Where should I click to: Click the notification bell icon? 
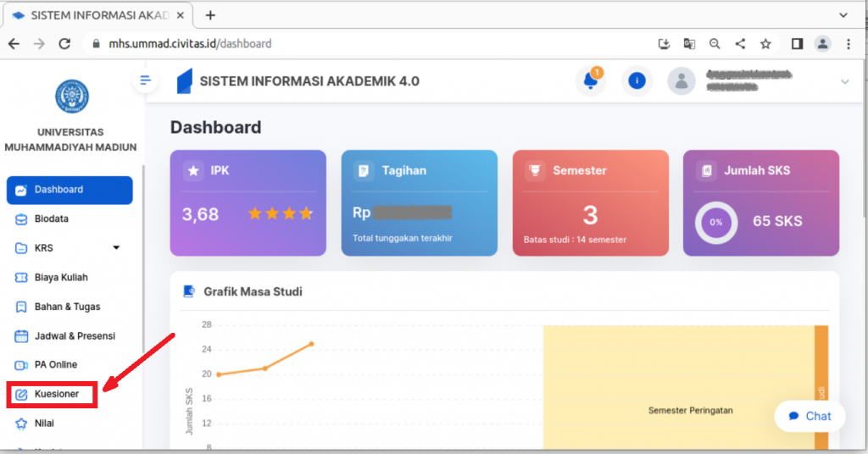(x=590, y=80)
